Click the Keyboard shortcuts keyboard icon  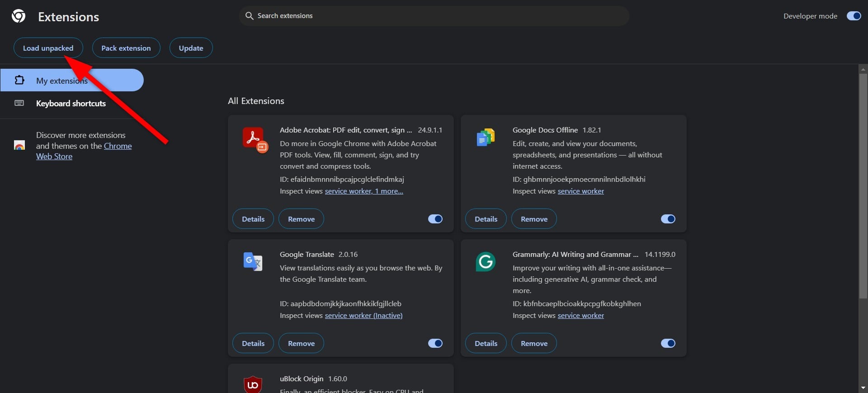pyautogui.click(x=19, y=103)
